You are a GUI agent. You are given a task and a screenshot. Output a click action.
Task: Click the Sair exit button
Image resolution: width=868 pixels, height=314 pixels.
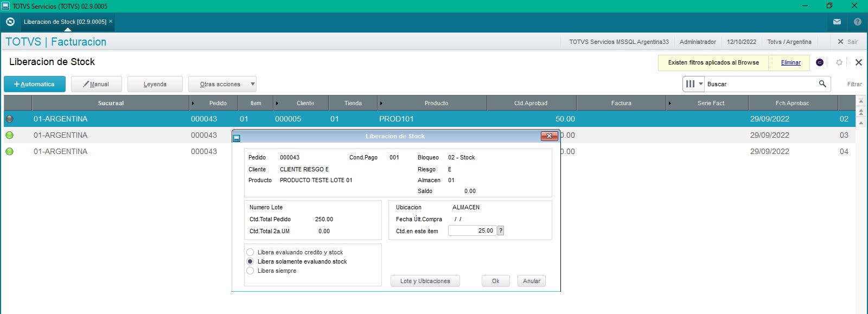point(847,42)
